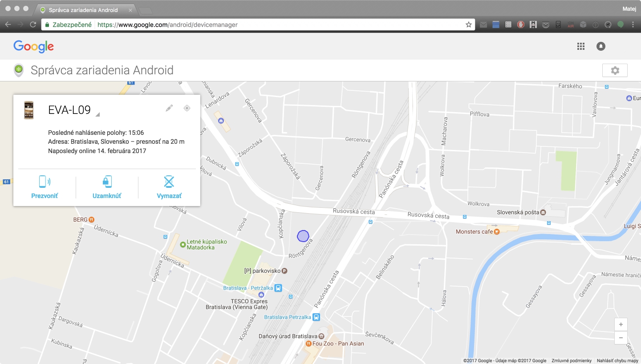Click the green Hangouts extension icon
Image resolution: width=641 pixels, height=364 pixels.
coord(621,25)
